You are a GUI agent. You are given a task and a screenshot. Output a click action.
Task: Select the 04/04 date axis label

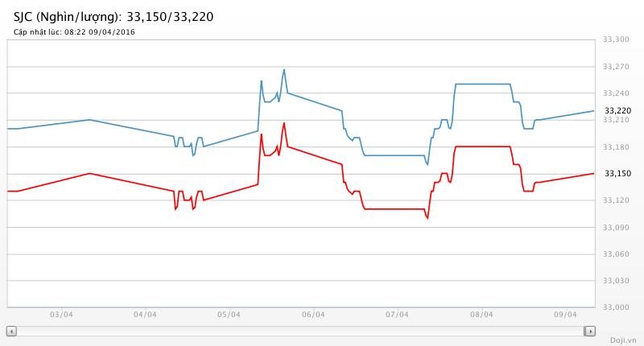click(145, 315)
